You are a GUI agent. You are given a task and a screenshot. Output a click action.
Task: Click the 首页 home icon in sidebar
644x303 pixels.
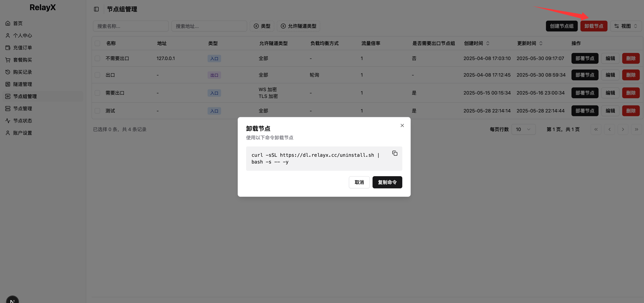click(x=8, y=23)
